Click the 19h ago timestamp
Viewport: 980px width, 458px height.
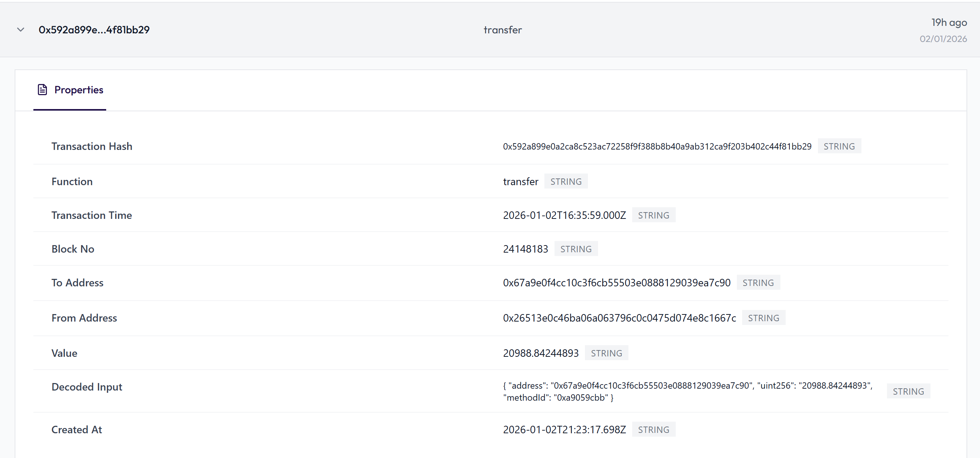pos(949,22)
